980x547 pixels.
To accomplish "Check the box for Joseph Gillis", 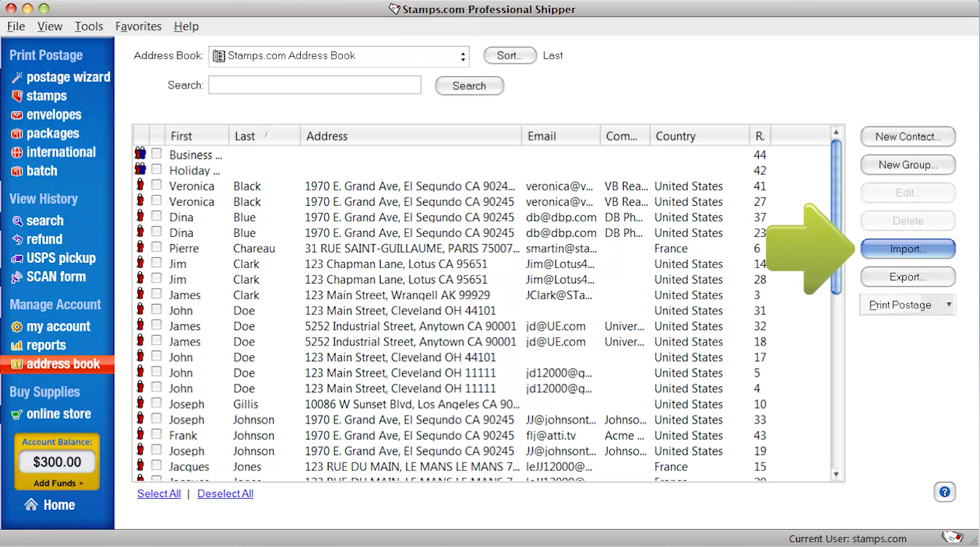I will [x=156, y=403].
